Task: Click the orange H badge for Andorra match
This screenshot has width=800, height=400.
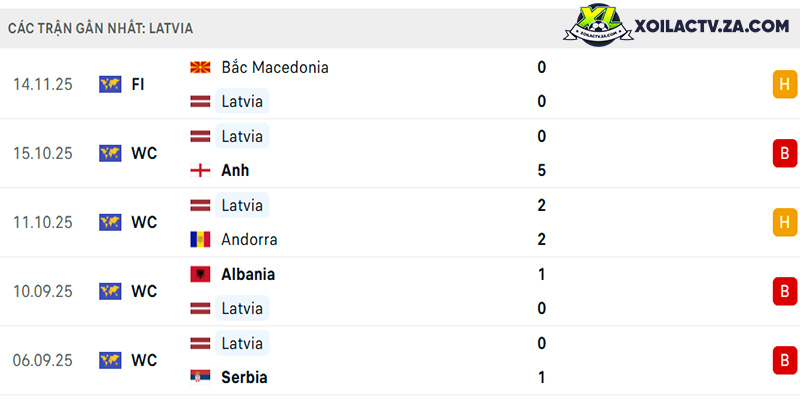Action: (x=785, y=222)
